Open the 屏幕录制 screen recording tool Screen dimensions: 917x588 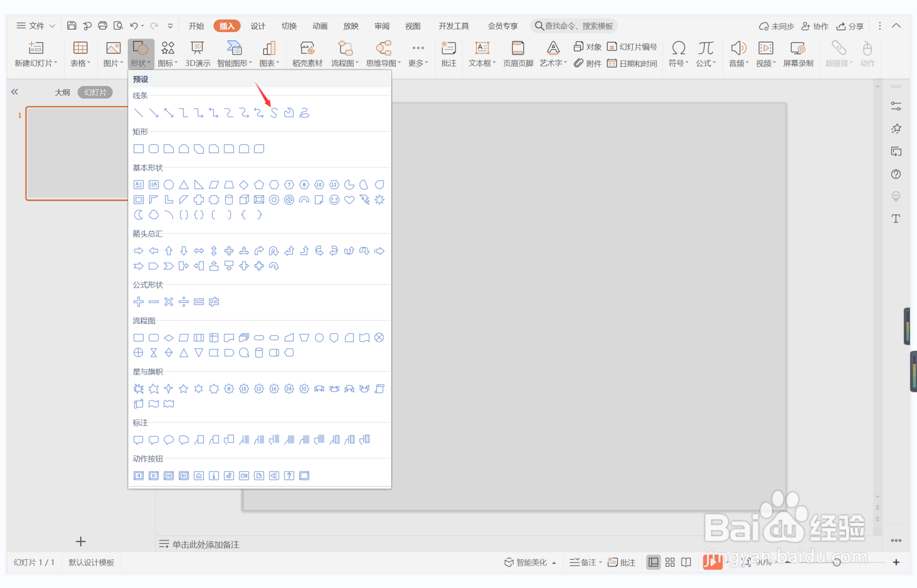(797, 54)
